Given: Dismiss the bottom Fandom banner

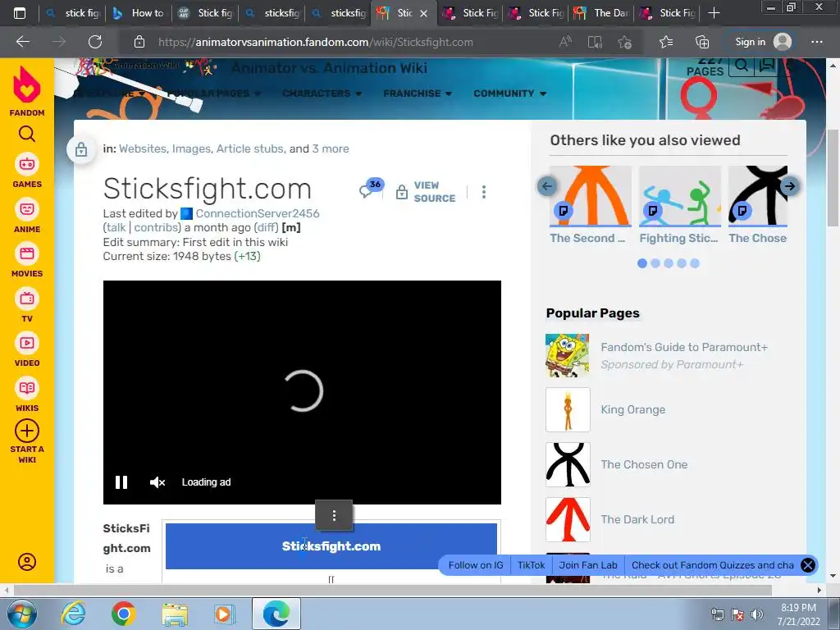Looking at the screenshot, I should click(x=807, y=565).
